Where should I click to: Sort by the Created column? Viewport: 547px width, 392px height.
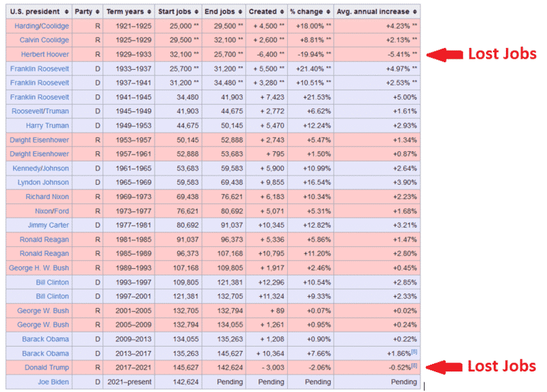coord(282,12)
